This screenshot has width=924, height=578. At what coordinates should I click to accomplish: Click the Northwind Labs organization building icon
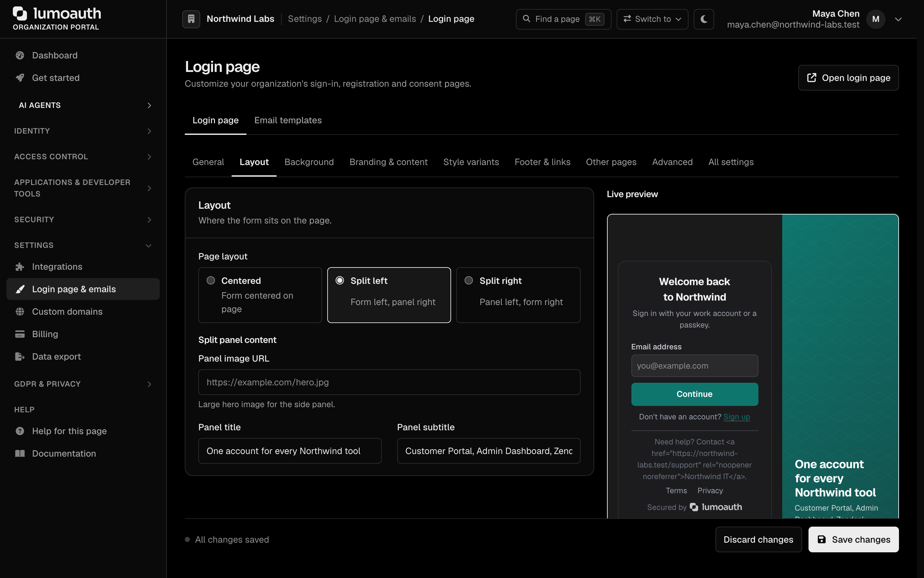tap(191, 19)
